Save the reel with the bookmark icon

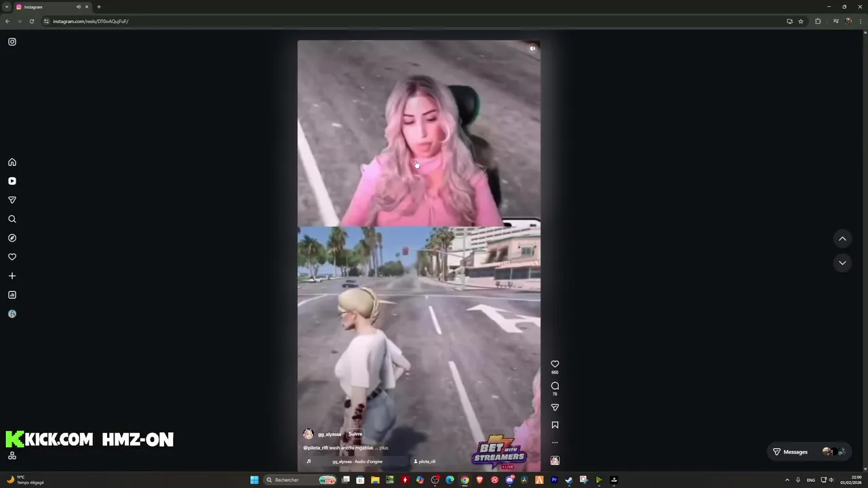point(555,425)
